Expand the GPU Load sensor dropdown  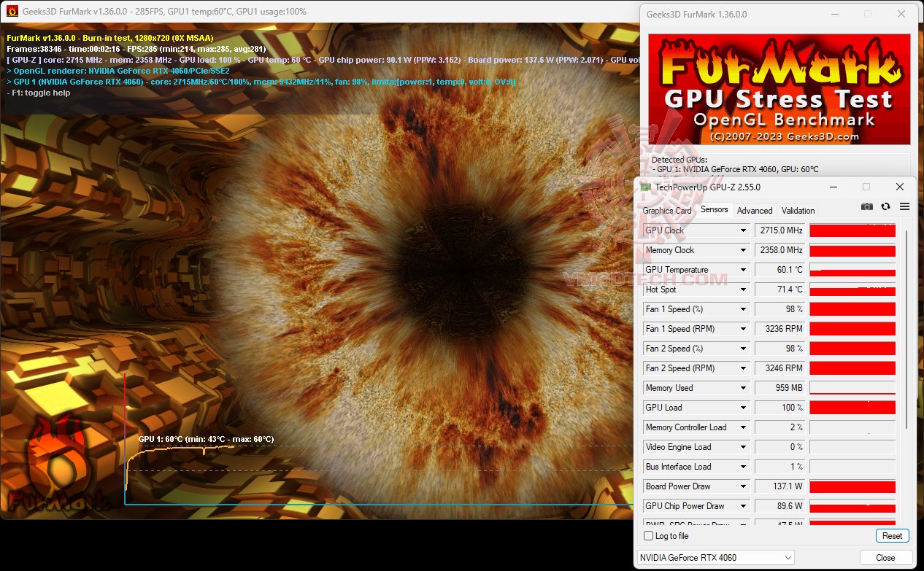click(x=743, y=408)
